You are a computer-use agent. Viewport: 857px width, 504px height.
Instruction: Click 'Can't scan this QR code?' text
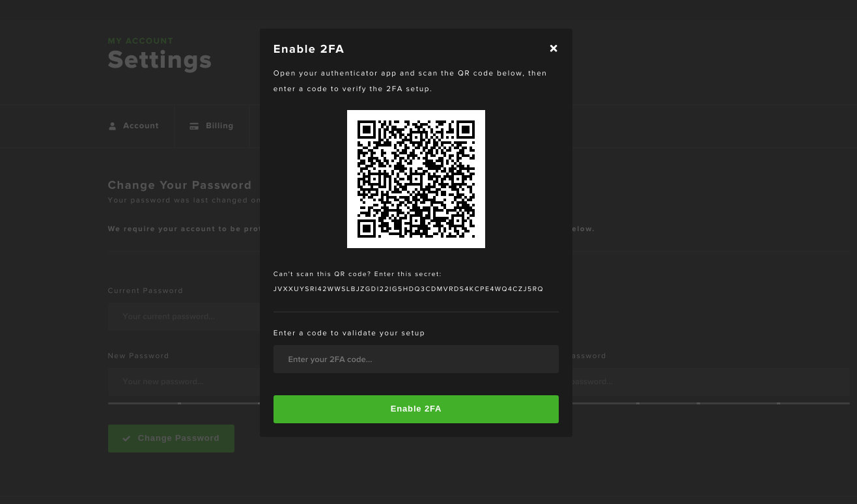coord(321,274)
